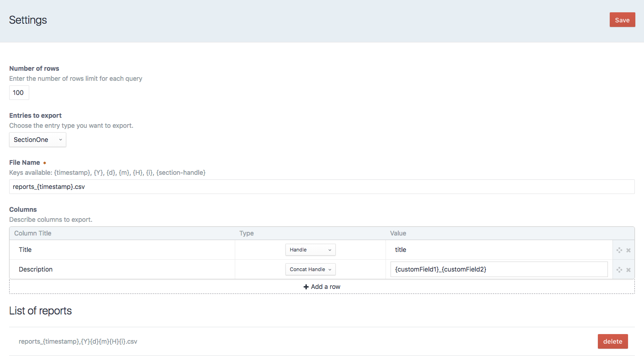Screen dimensions: 644x356
Task: Delete the Description row using its X icon
Action: 628,270
